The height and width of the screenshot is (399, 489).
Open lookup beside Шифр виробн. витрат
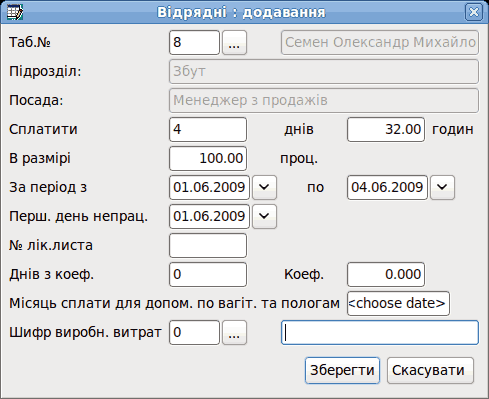(234, 332)
